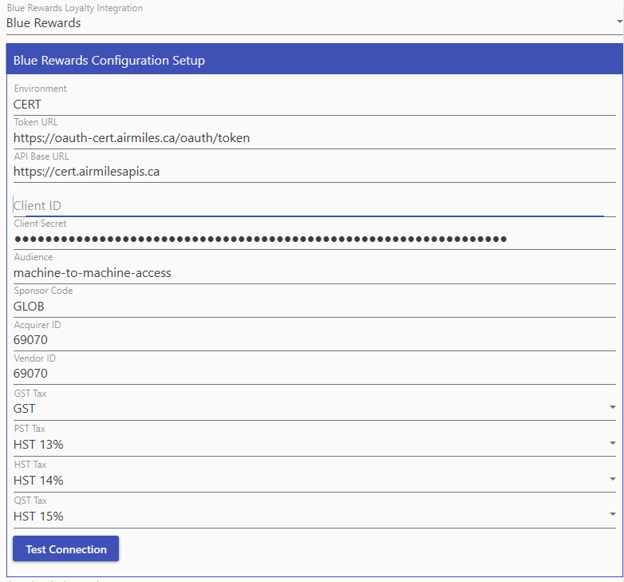Open the Blue Rewards Loyalty Integration dropdown
Viewport: 624px width, 582px height.
(314, 23)
